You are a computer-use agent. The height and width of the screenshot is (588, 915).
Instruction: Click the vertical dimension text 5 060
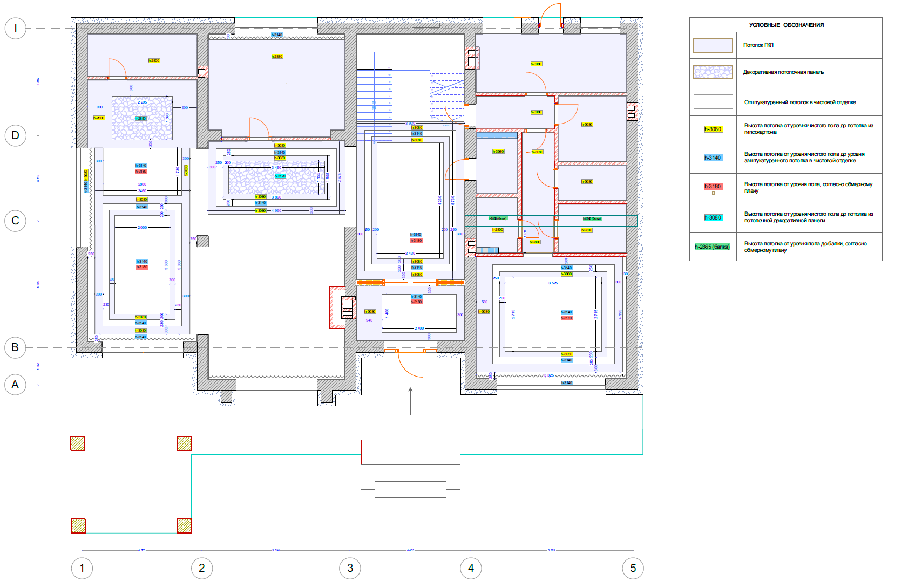(x=179, y=265)
